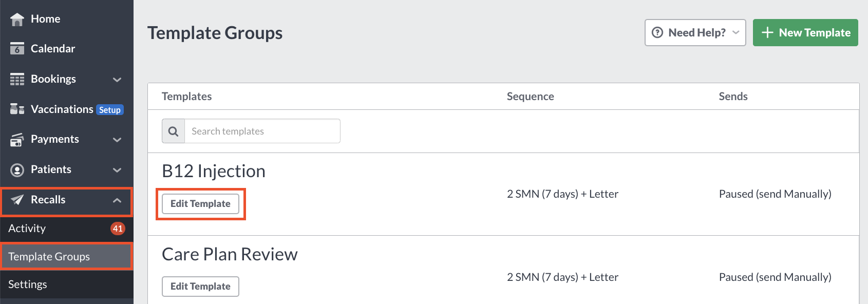Click the Home house icon
Viewport: 868px width, 304px height.
point(17,19)
